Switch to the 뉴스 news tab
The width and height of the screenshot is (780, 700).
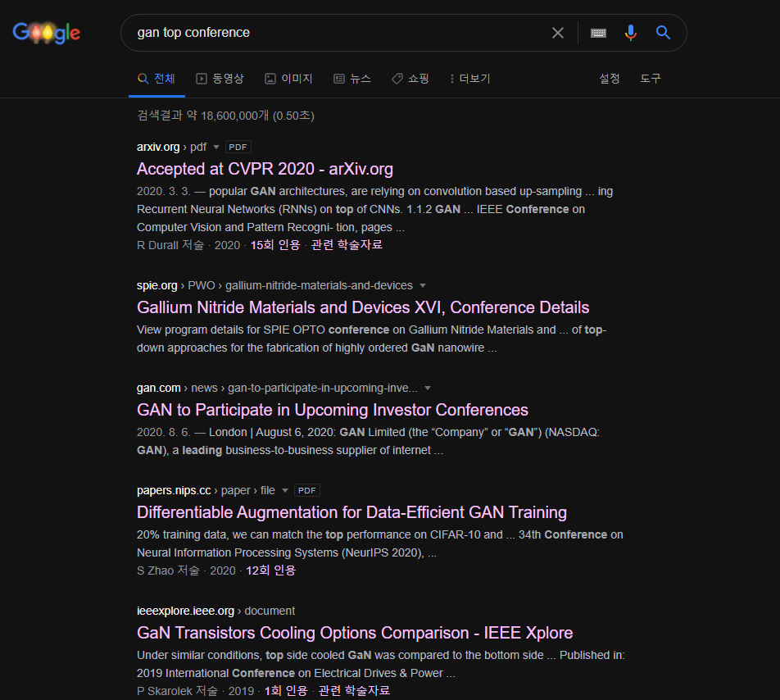point(352,79)
